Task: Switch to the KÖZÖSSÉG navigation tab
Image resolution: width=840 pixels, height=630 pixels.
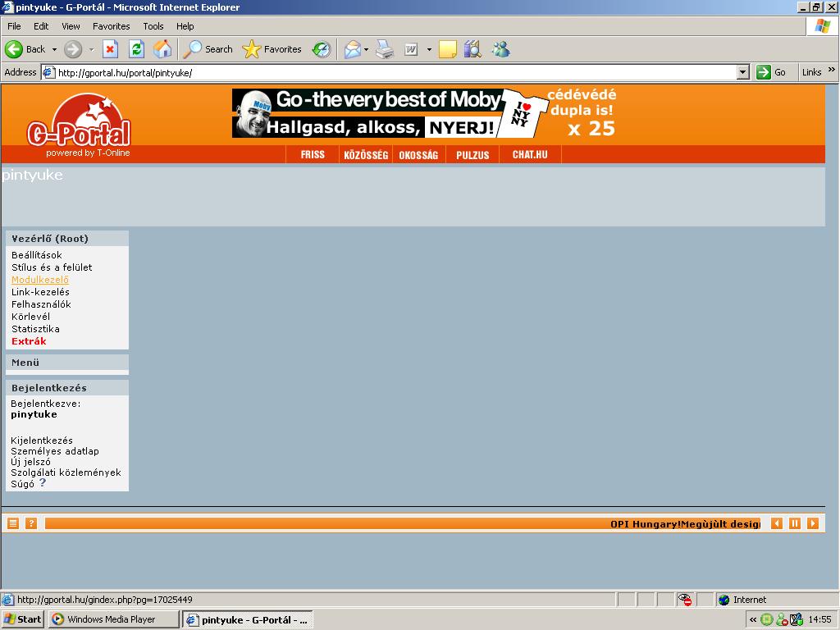Action: coord(366,155)
